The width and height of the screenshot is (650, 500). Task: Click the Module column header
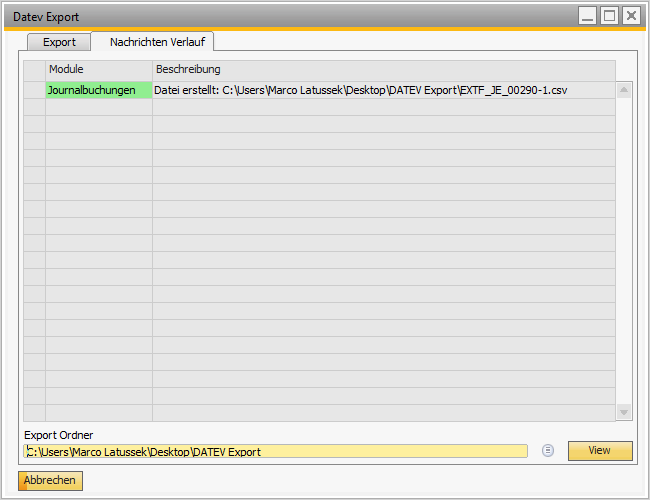[99, 70]
